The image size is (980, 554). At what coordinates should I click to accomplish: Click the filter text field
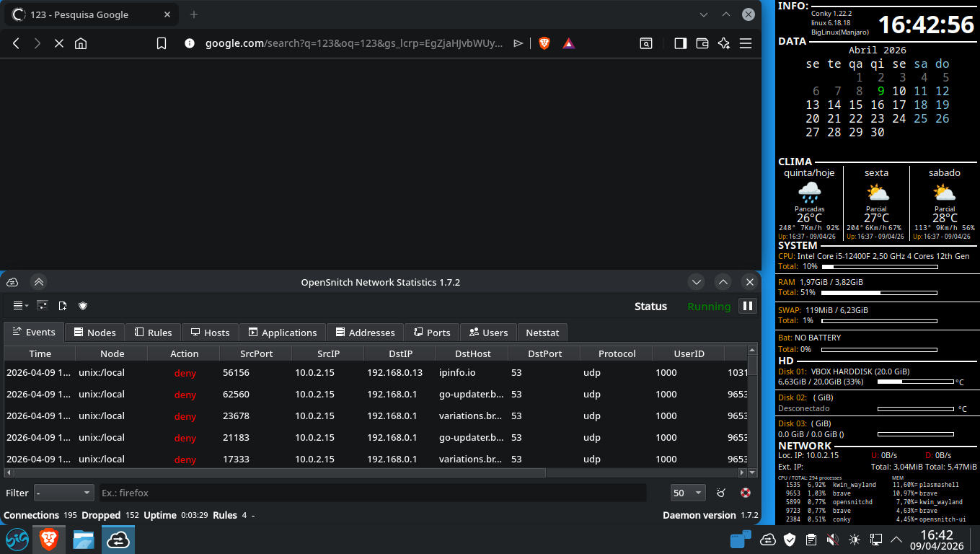372,493
